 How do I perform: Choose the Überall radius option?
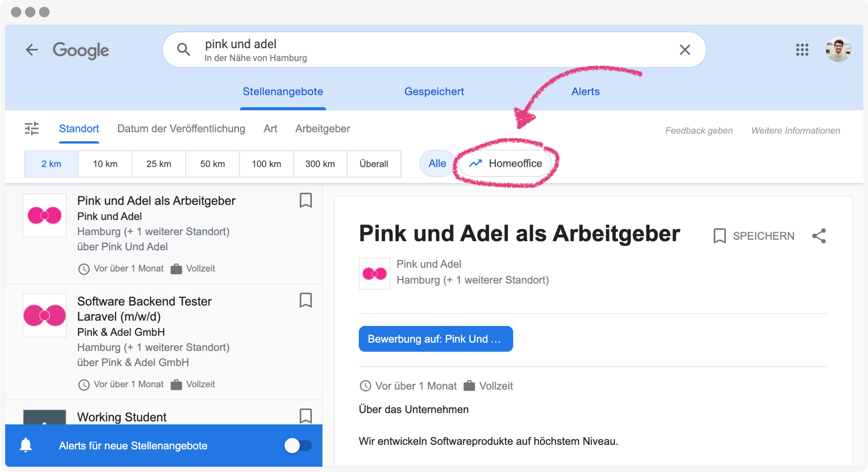pos(374,164)
